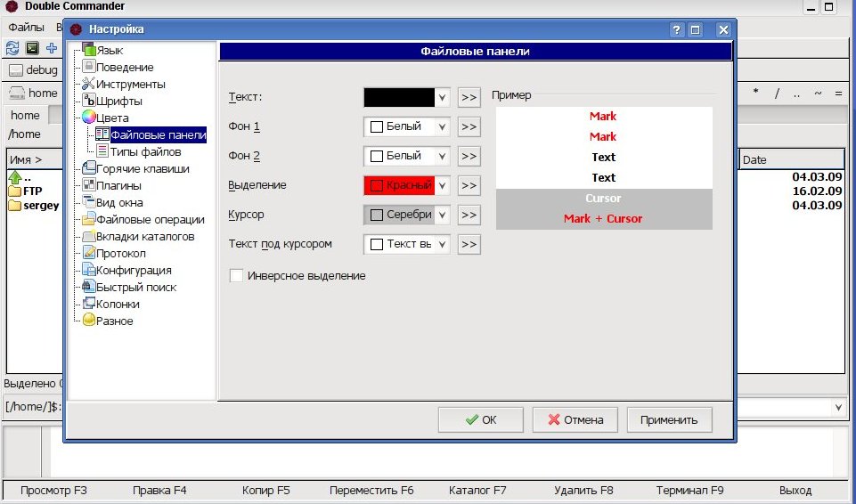This screenshot has height=504, width=856.
Task: Click the Копир F5 button
Action: 265,490
